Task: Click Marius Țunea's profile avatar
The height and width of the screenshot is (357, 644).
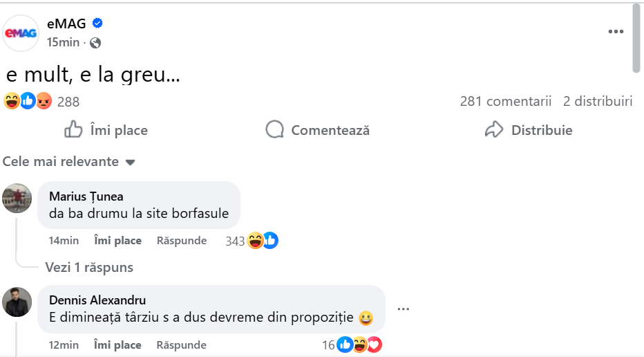Action: [17, 198]
